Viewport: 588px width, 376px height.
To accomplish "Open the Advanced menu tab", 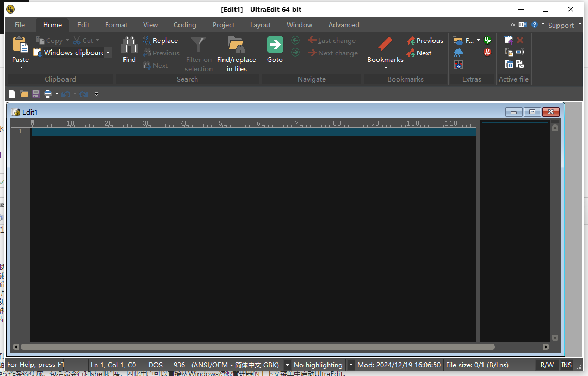I will (x=343, y=24).
